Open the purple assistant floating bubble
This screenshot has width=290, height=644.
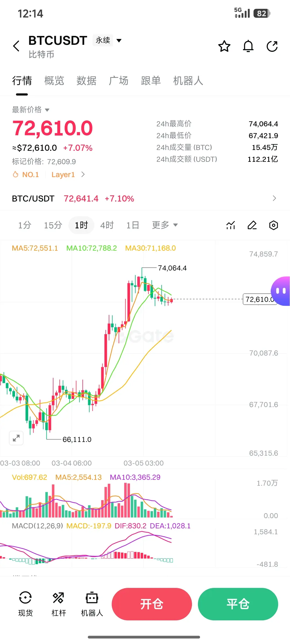[x=280, y=291]
